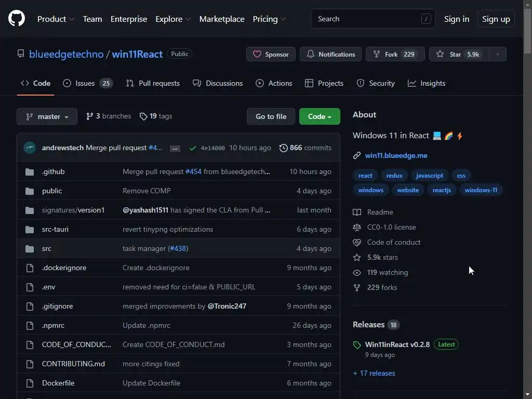Open the #454 pull request link
Screen dimensions: 532x399
(193, 171)
